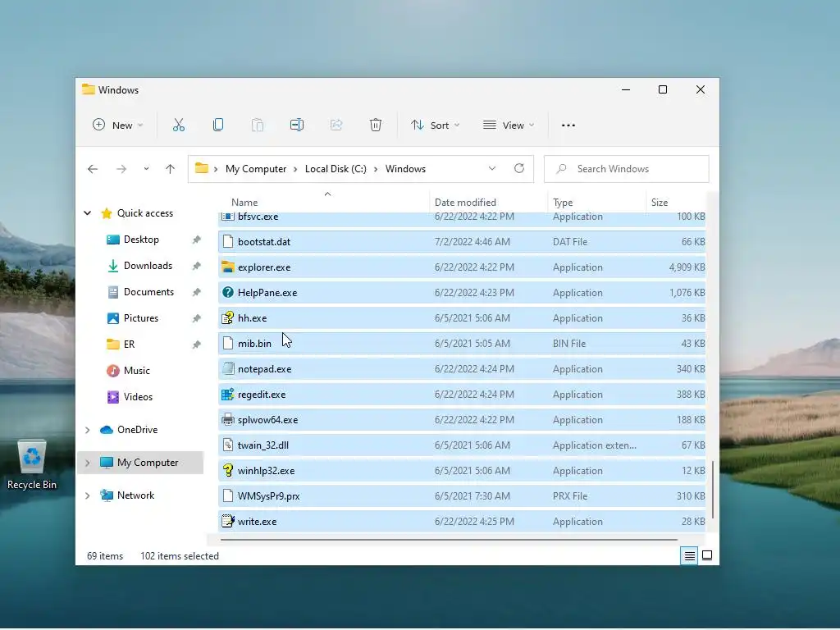Open the ER folder in sidebar

[129, 345]
